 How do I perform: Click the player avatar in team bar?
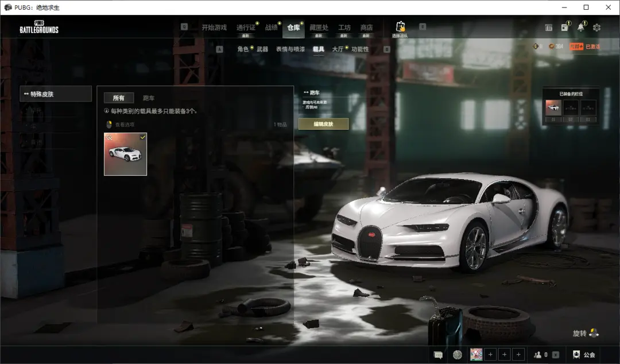click(476, 354)
